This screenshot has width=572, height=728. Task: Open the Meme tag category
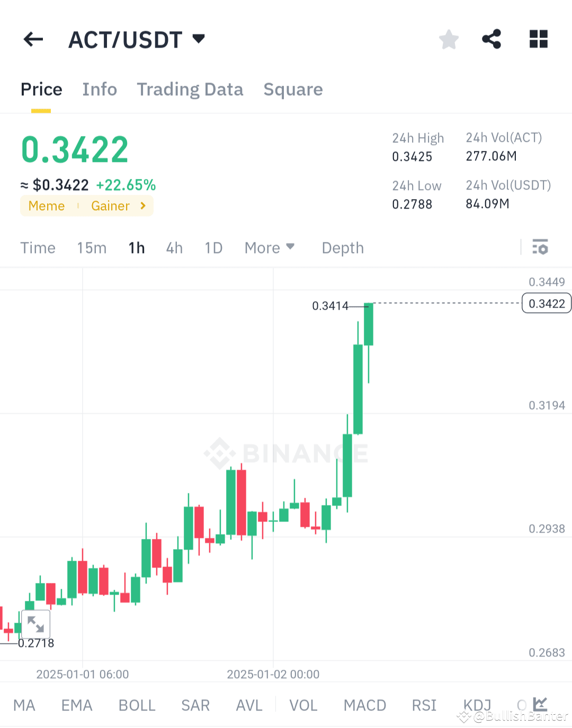click(47, 206)
